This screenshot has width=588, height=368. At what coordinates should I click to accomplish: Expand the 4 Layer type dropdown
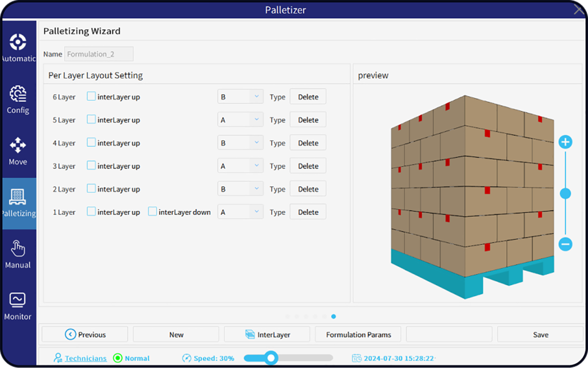240,143
